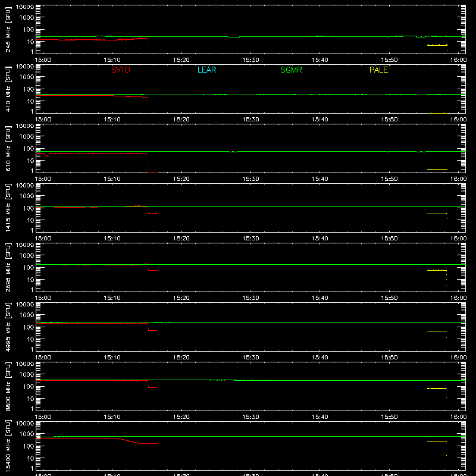This screenshot has width=476, height=476.
Task: Click 15:20 time label under 4995 MHz panel
Action: coord(181,358)
